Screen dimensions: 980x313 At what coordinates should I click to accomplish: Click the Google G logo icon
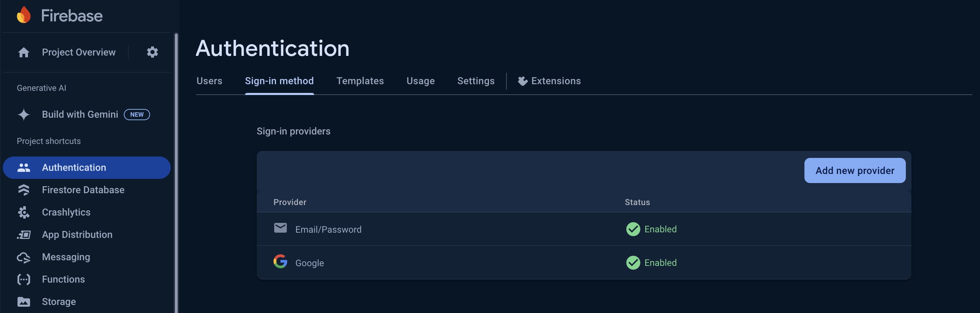[x=280, y=261]
